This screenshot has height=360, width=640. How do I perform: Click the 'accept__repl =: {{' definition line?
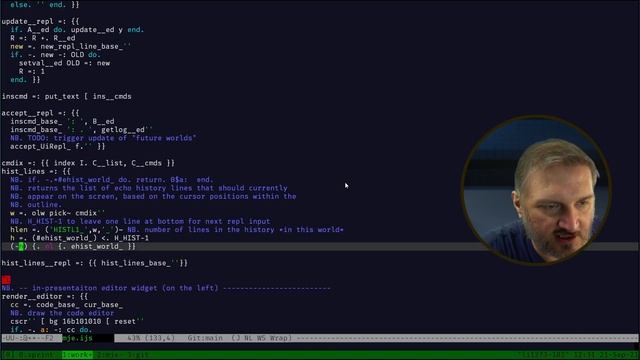40,113
